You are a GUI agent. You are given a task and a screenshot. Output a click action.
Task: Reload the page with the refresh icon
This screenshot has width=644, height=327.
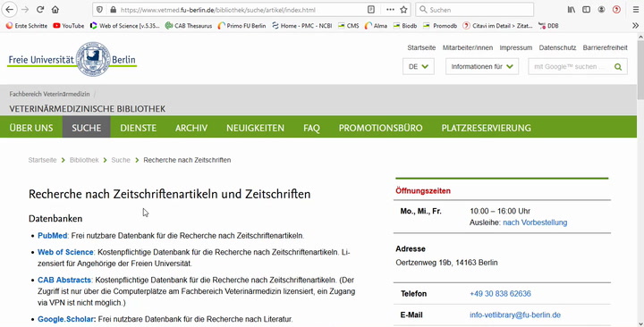click(x=40, y=10)
